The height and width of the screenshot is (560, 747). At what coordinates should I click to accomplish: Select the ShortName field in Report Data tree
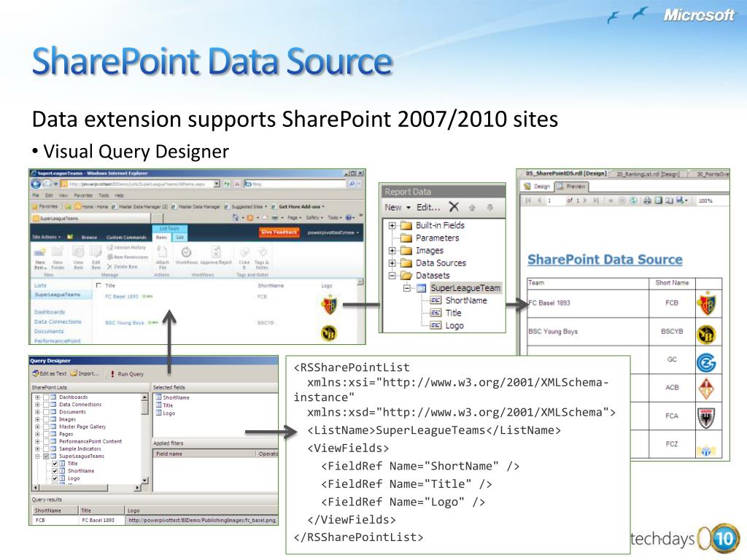pos(465,300)
